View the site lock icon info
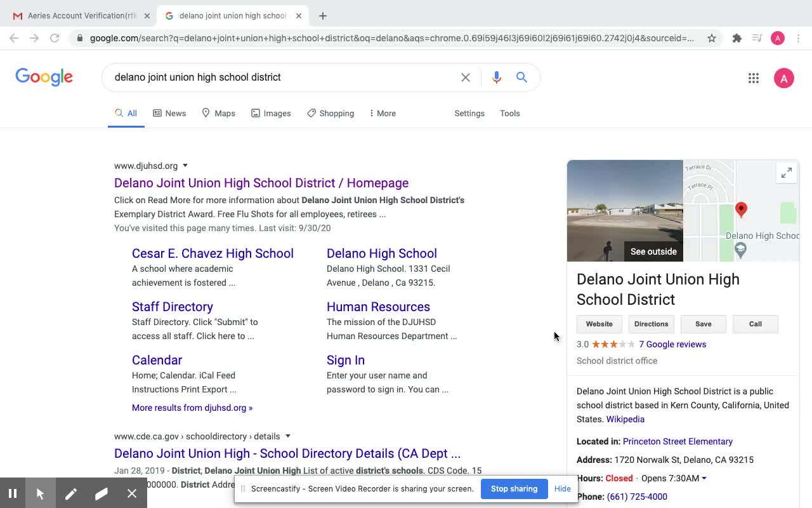Image resolution: width=812 pixels, height=508 pixels. tap(79, 38)
